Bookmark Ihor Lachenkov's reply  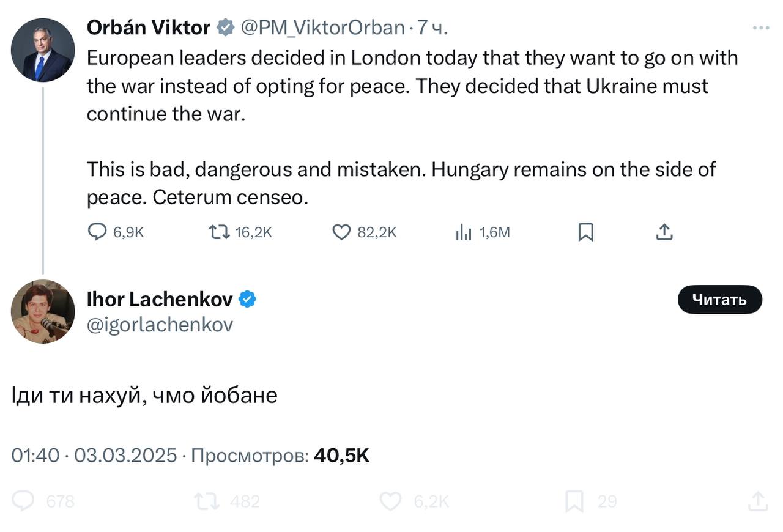574,501
